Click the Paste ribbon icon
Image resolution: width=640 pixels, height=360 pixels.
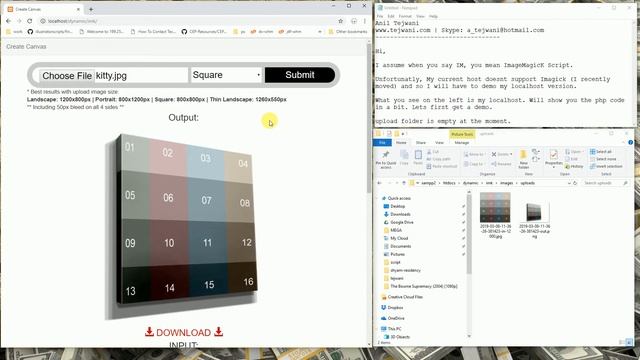pyautogui.click(x=418, y=157)
